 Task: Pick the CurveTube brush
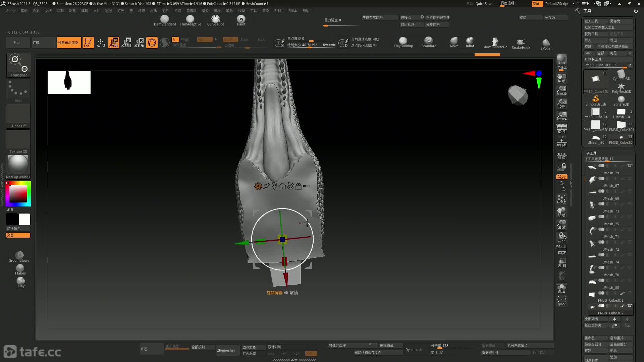tap(216, 20)
